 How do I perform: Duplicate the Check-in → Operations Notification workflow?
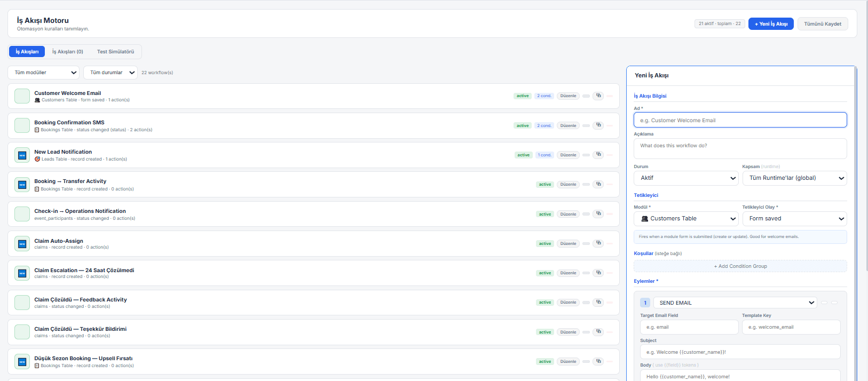598,214
